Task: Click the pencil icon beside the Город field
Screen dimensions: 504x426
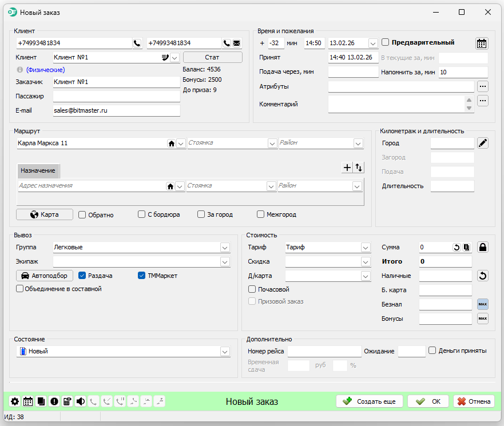Action: [x=483, y=143]
